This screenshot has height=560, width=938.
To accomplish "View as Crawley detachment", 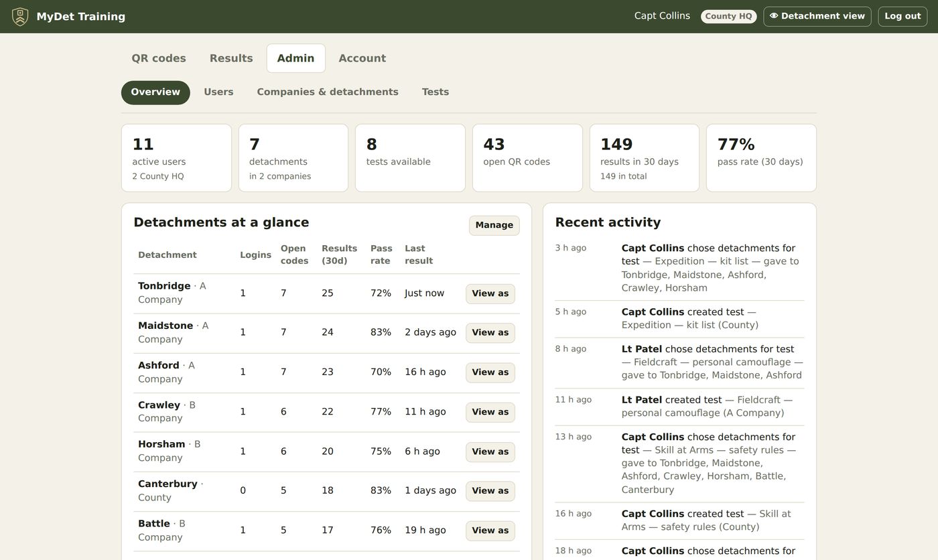I will pyautogui.click(x=490, y=412).
